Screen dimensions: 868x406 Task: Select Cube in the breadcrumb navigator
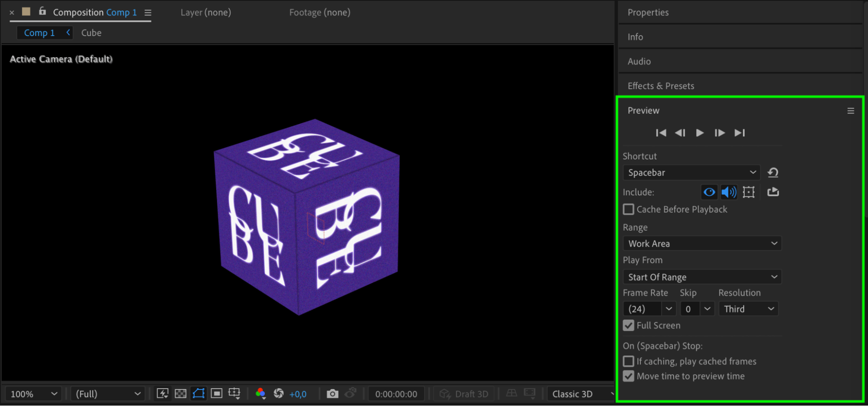91,33
